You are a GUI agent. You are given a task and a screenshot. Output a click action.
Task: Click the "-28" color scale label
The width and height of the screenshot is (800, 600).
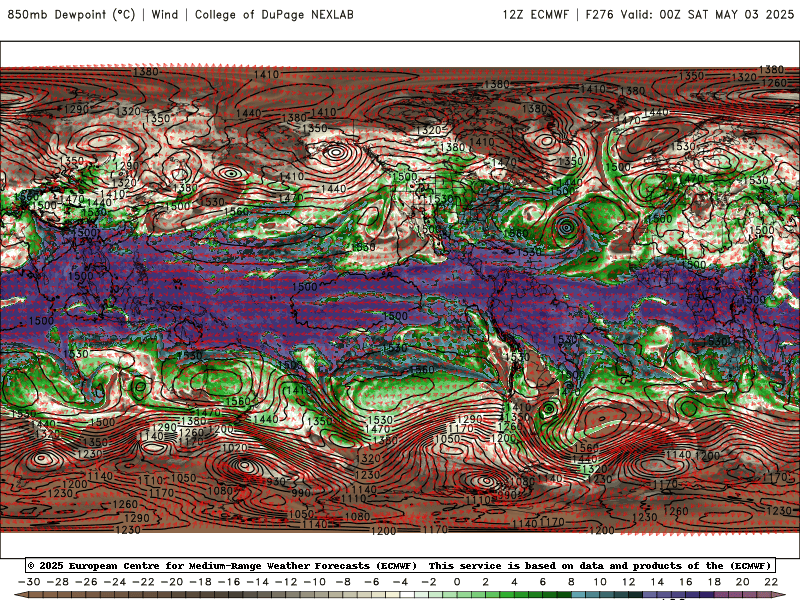coord(58,582)
